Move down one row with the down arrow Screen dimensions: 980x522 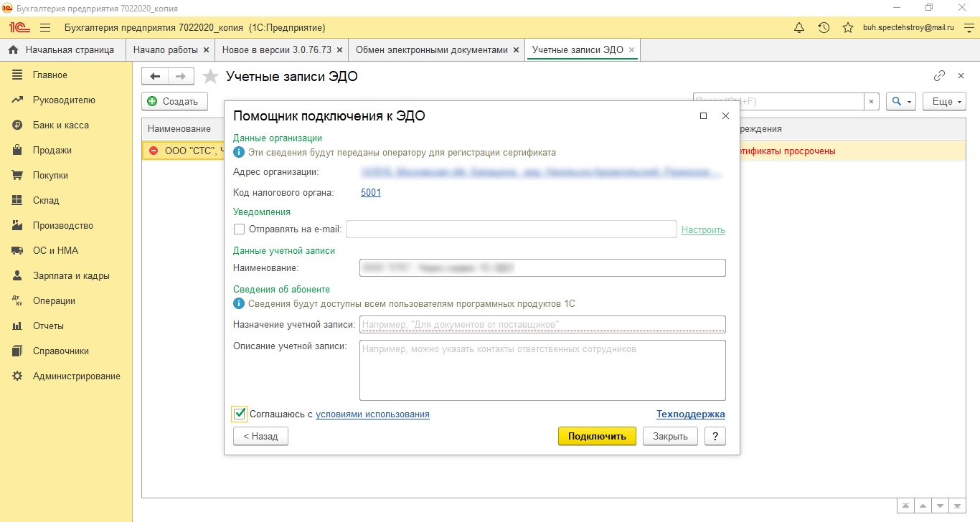[940, 505]
